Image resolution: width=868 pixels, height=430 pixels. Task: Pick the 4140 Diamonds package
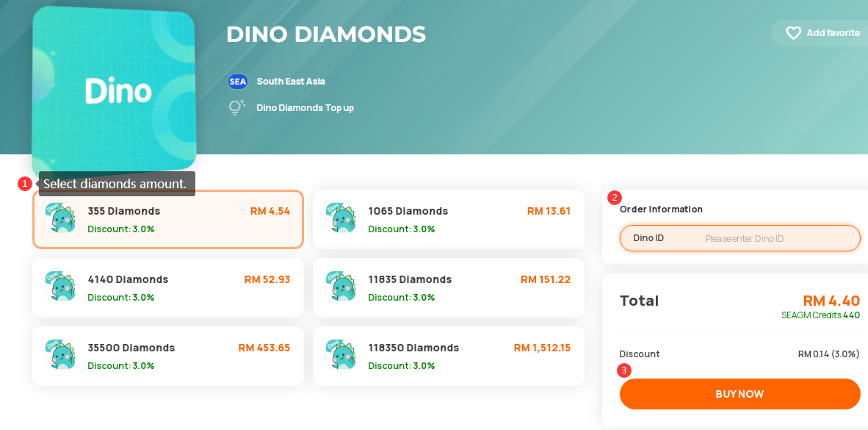point(167,287)
